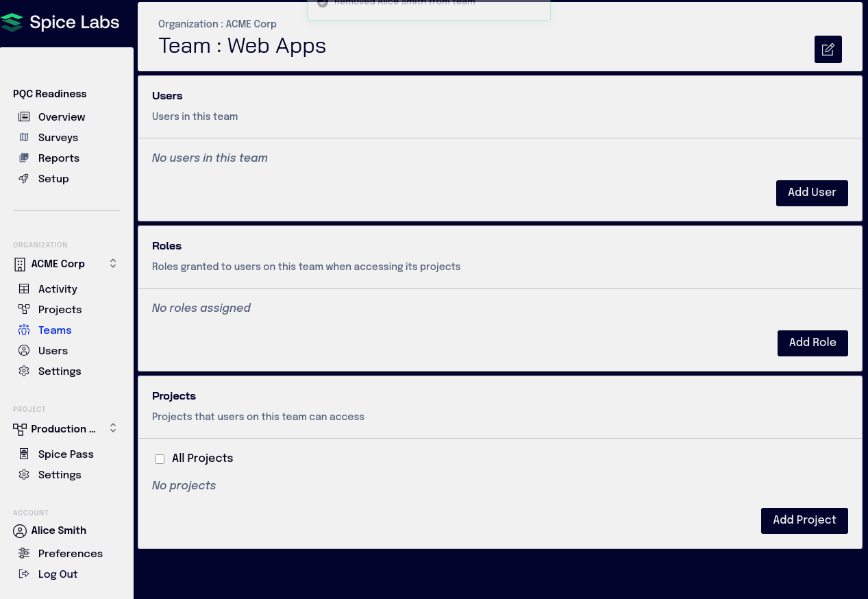Click the Alice Smith account avatar icon
Viewport: 868px width, 599px height.
click(19, 530)
